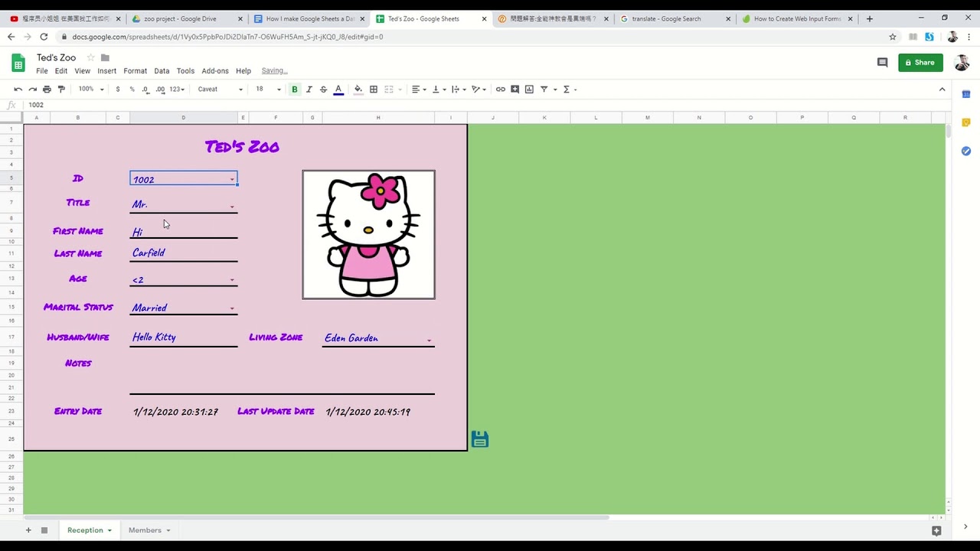This screenshot has width=980, height=551.
Task: Open the horizontal align dropdown
Action: coord(419,90)
